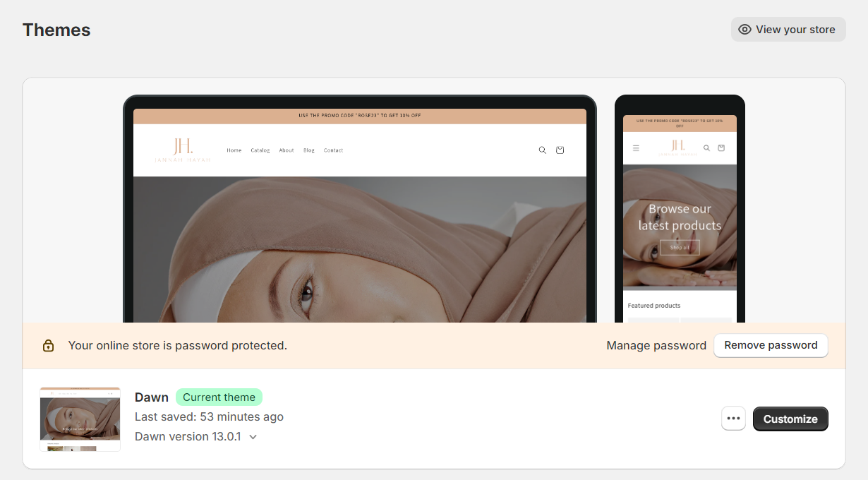Screen dimensions: 868x480
Task: Click 'Last saved: 53 minutes ago' text
Action: click(x=209, y=416)
